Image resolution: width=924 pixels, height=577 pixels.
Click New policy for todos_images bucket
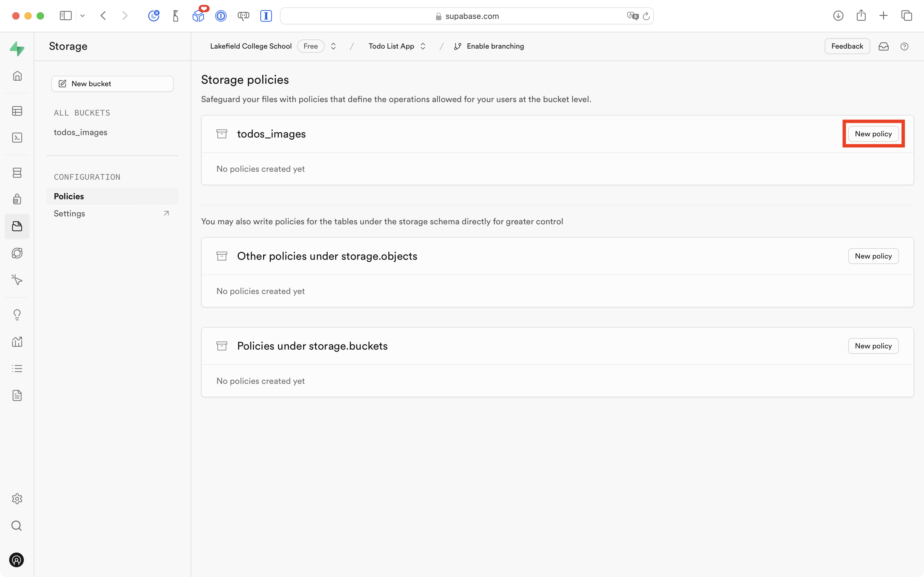click(873, 134)
